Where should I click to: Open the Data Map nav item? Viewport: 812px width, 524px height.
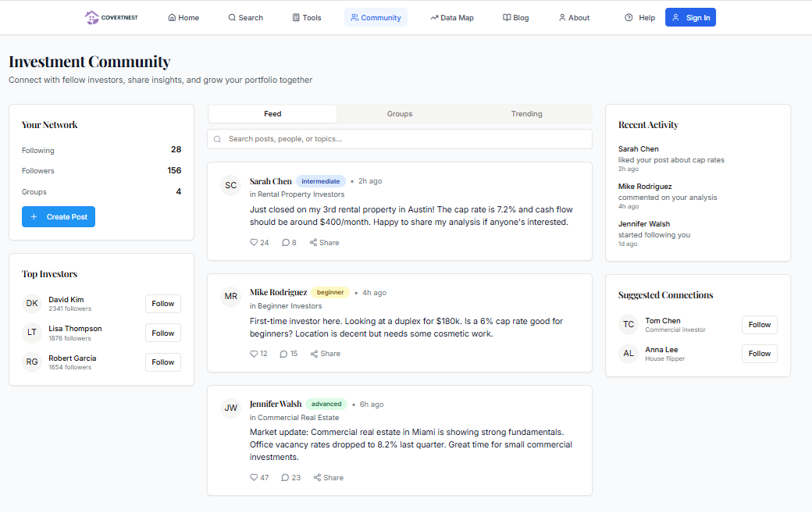(452, 18)
